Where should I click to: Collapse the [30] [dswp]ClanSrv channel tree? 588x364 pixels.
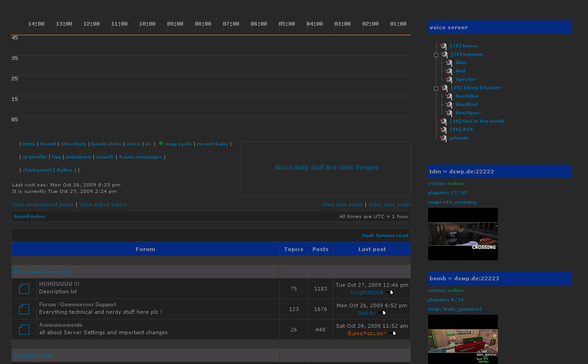click(436, 88)
